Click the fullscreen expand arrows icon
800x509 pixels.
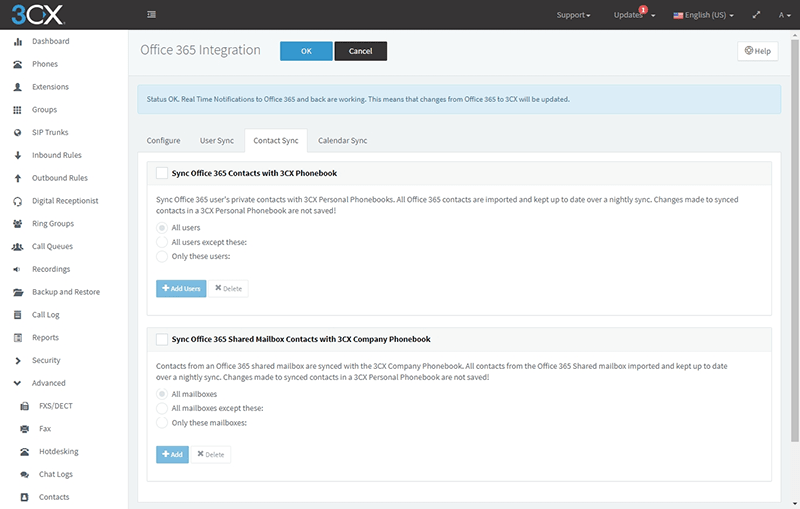click(x=756, y=15)
